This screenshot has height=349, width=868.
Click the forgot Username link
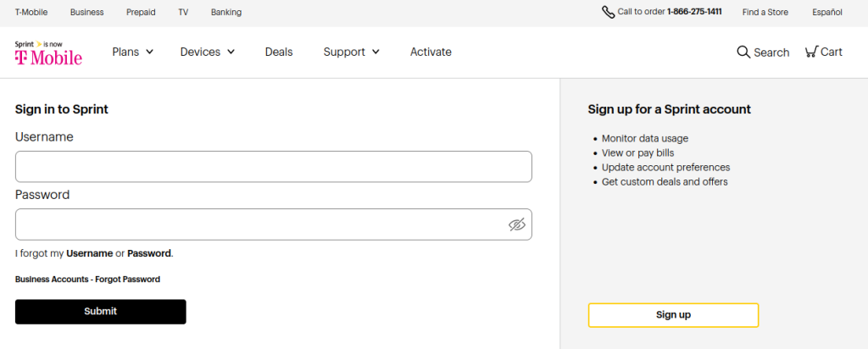(90, 253)
